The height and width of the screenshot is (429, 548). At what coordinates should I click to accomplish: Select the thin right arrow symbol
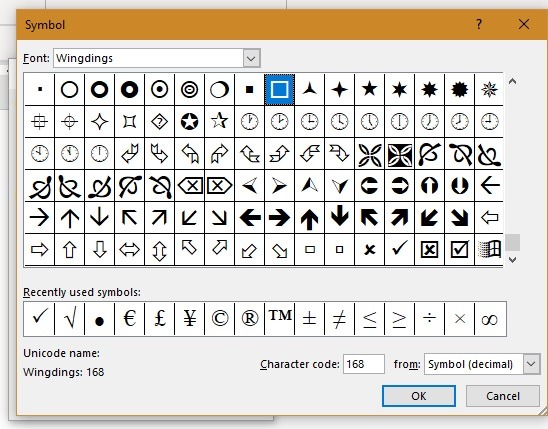click(39, 218)
